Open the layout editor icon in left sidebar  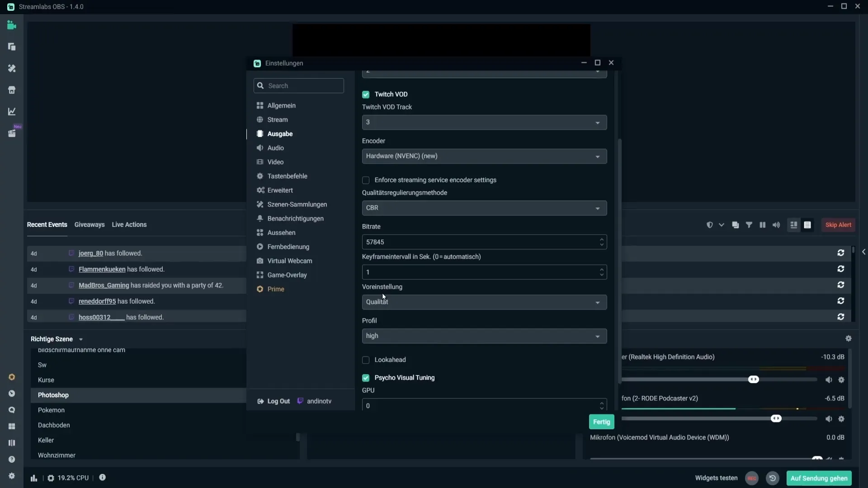pos(12,47)
